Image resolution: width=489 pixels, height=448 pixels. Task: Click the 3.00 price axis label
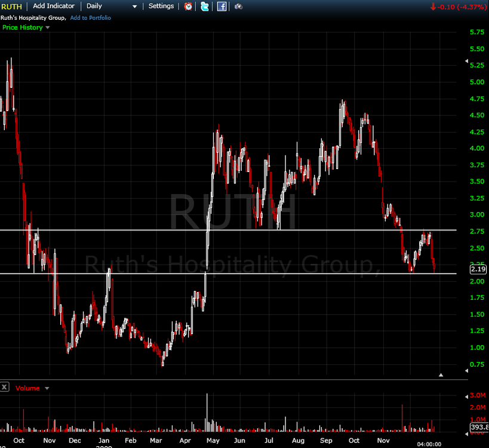click(477, 214)
